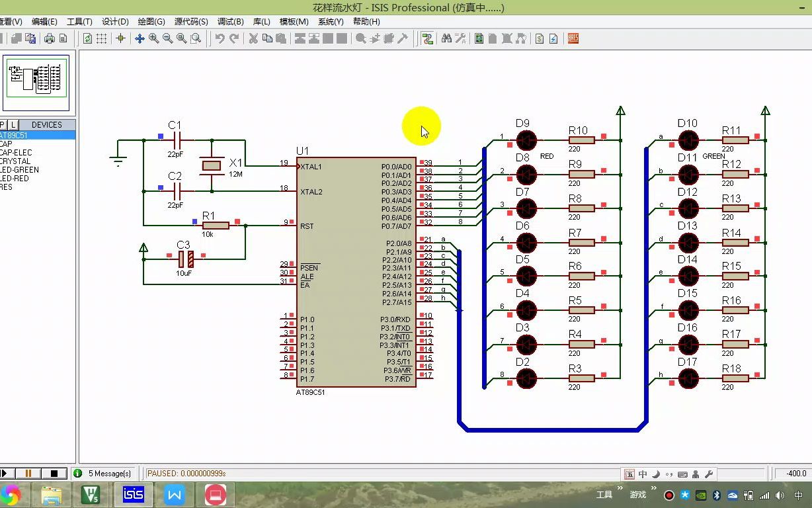Click the copy icon in toolbar
812x508 pixels.
[x=267, y=38]
